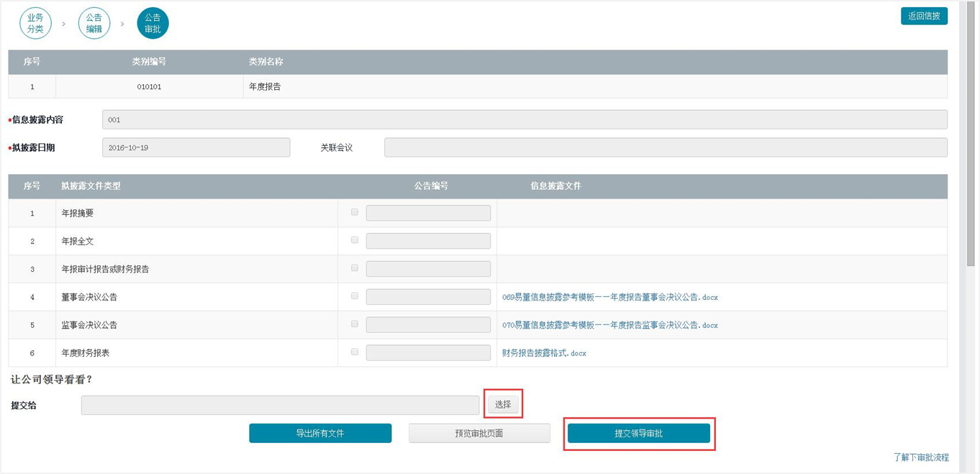This screenshot has width=980, height=474.
Task: Open the 财务报告披露格式.docx file link
Action: click(x=544, y=353)
